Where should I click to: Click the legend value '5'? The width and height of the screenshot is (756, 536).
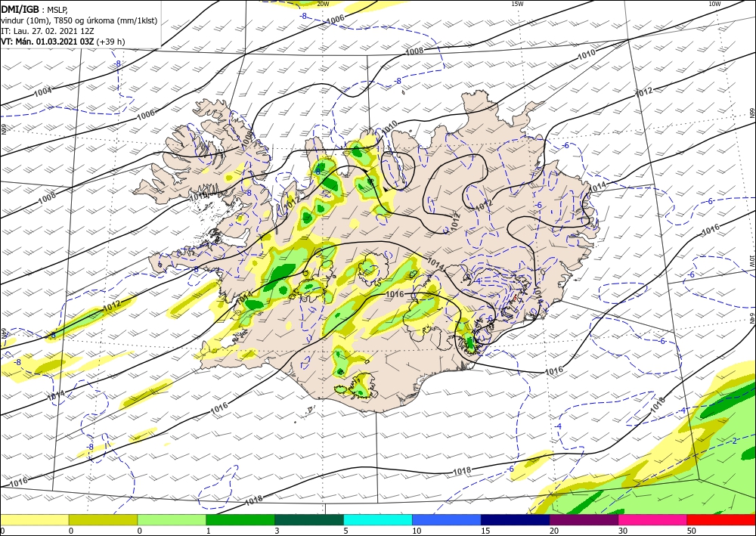pos(345,531)
